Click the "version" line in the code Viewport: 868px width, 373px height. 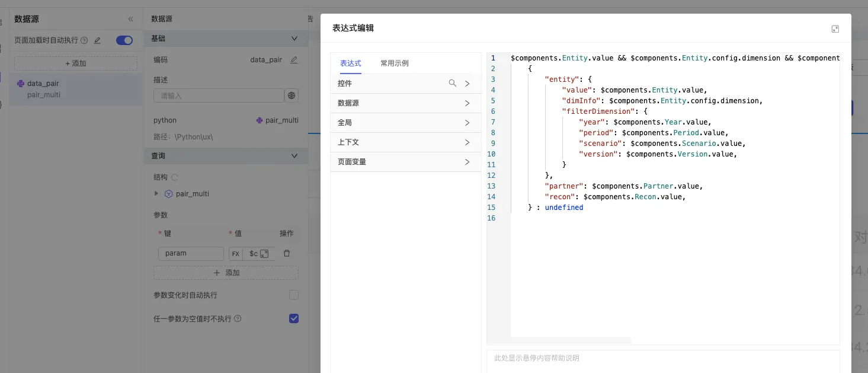pyautogui.click(x=658, y=154)
